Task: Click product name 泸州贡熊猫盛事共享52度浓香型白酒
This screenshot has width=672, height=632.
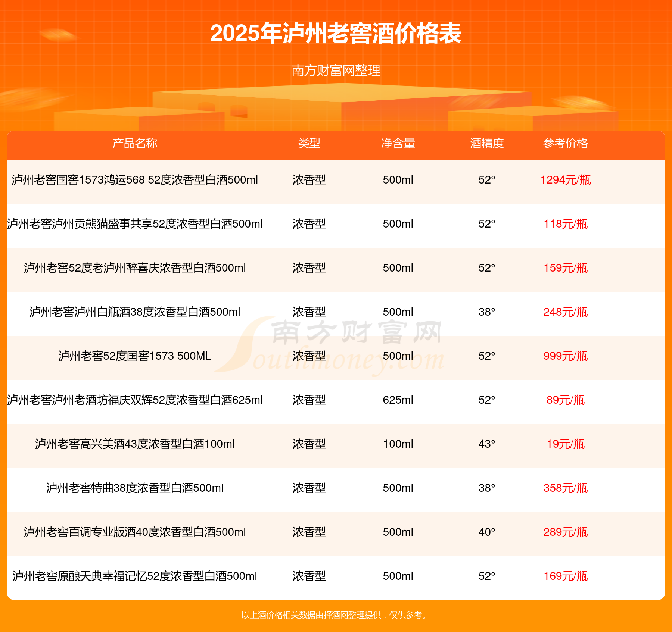Action: [x=135, y=224]
